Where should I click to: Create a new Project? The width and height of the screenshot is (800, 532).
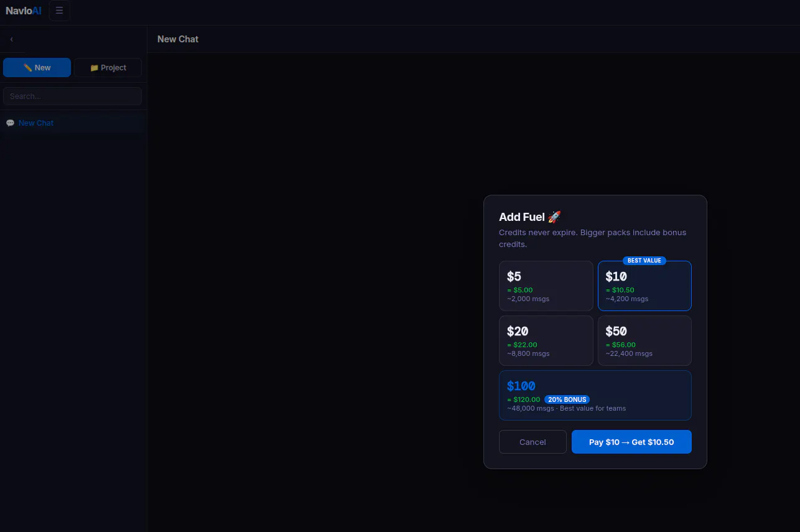(x=108, y=68)
